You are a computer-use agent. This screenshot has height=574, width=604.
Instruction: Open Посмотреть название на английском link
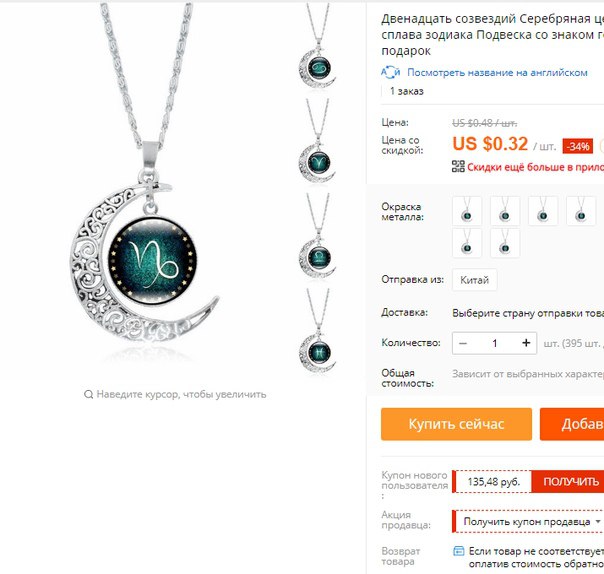click(497, 73)
